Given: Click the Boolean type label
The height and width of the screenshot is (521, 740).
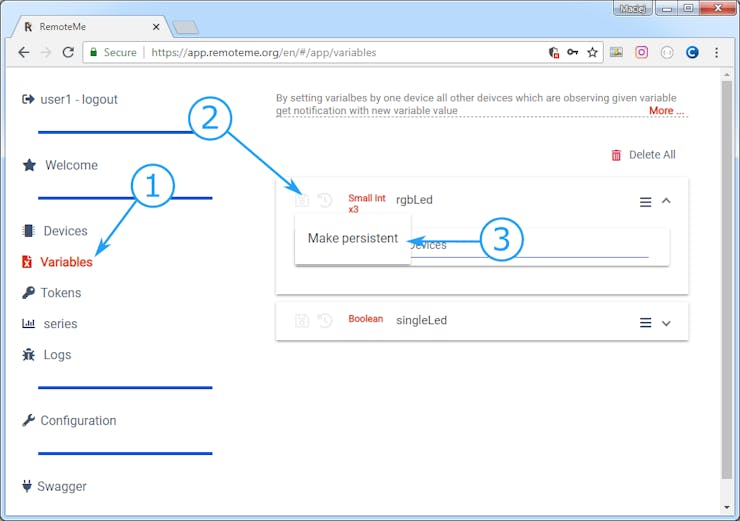Looking at the screenshot, I should coord(366,319).
